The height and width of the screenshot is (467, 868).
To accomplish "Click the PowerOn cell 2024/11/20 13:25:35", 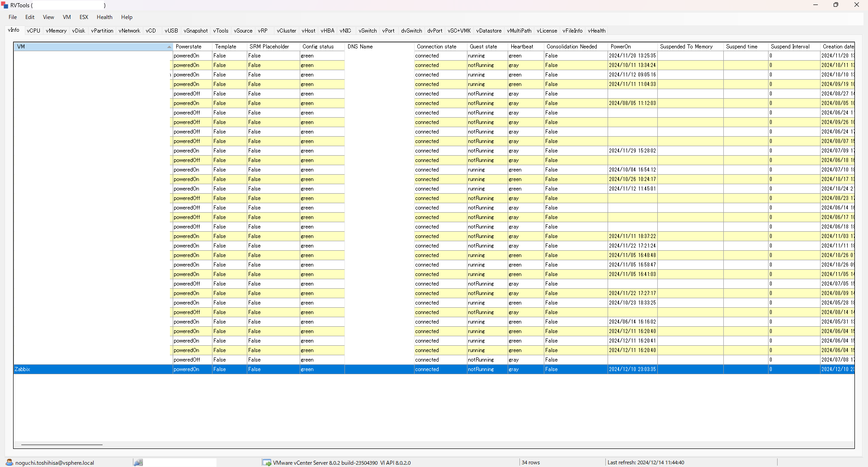I will (632, 56).
